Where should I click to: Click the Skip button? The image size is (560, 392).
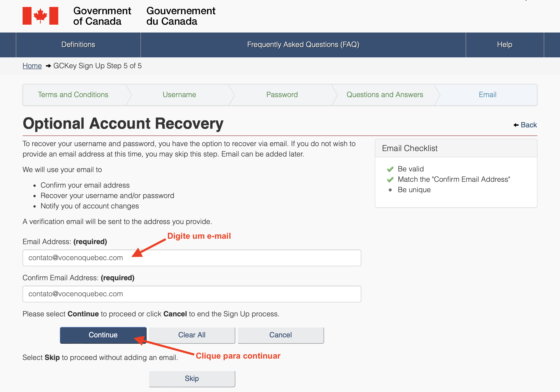[192, 379]
